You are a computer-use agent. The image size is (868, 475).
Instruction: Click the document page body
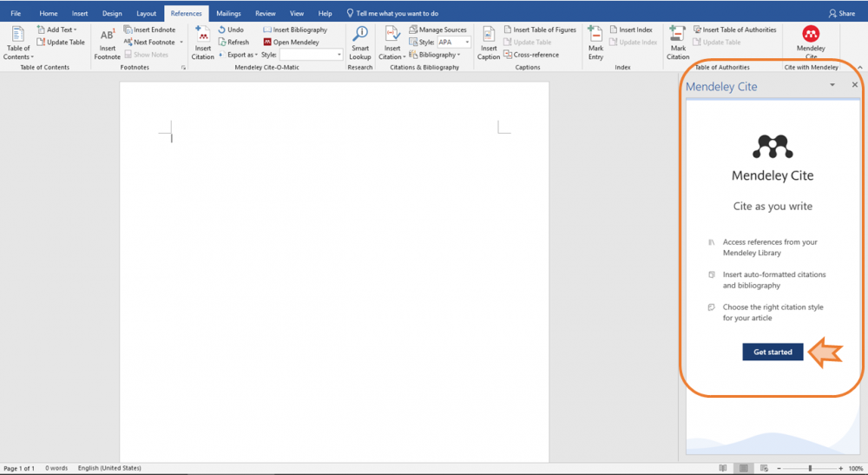pyautogui.click(x=334, y=271)
